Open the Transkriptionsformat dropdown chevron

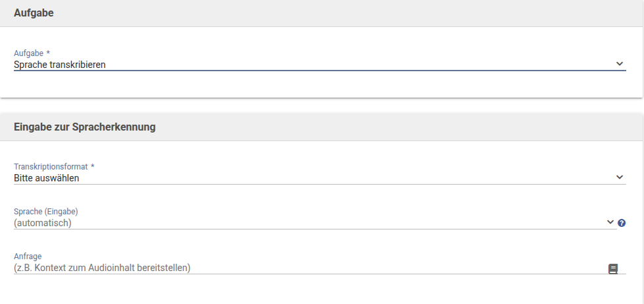619,177
